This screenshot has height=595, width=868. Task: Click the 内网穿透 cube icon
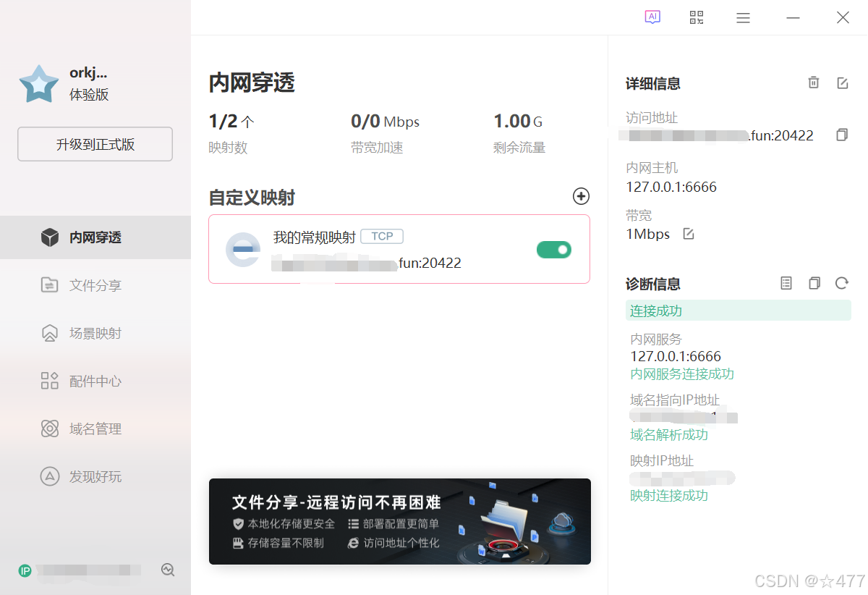pos(49,237)
